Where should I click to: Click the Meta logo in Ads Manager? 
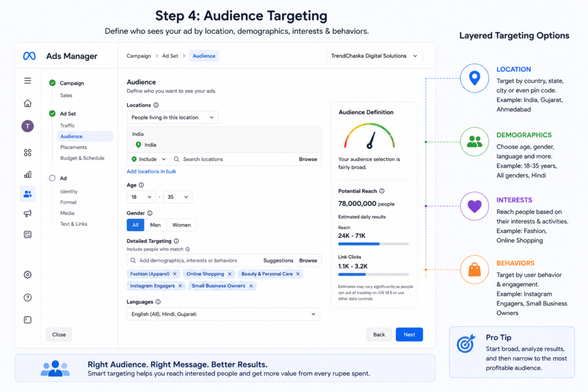point(29,56)
